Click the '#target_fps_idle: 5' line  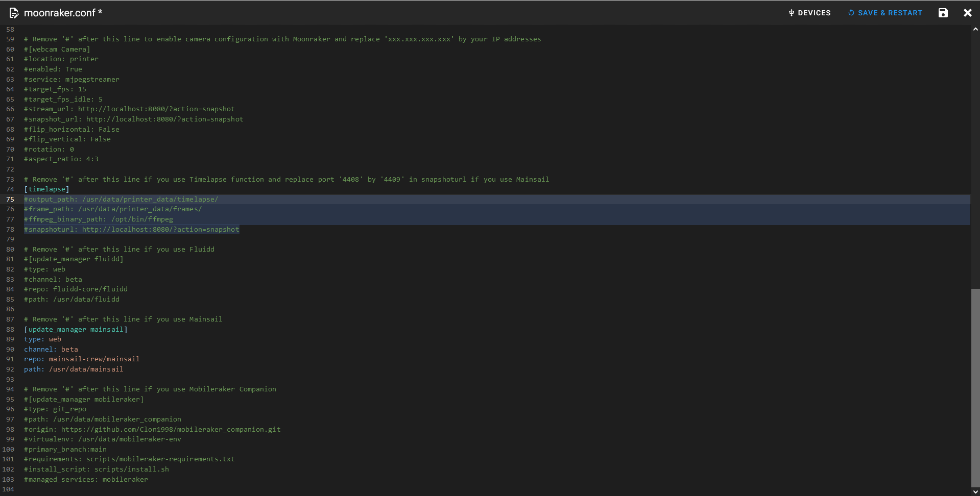coord(63,100)
